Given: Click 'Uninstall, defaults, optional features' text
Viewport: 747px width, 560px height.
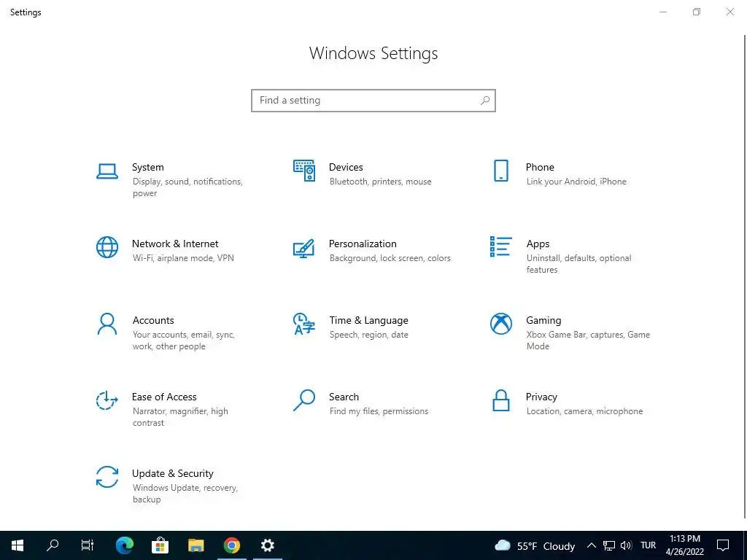Looking at the screenshot, I should coord(578,264).
